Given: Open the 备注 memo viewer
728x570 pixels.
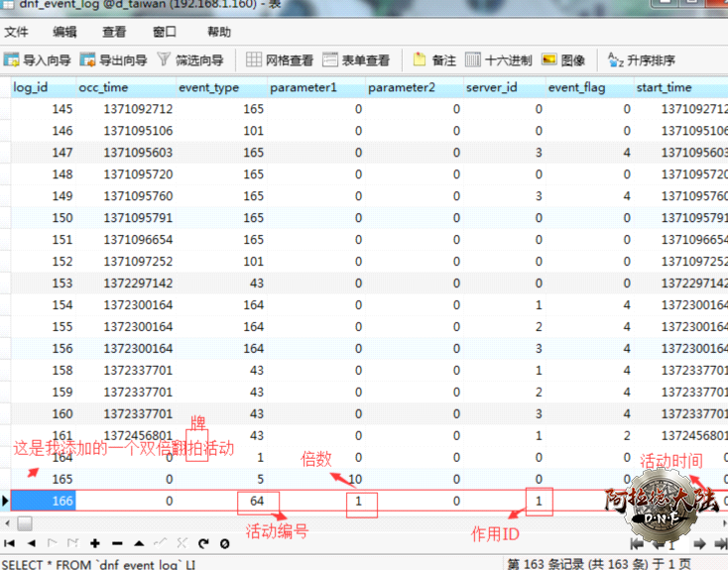Looking at the screenshot, I should (x=433, y=60).
